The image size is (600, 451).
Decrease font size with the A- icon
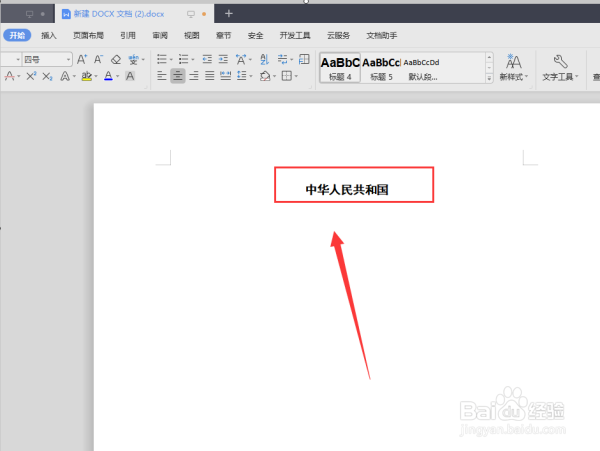point(98,59)
